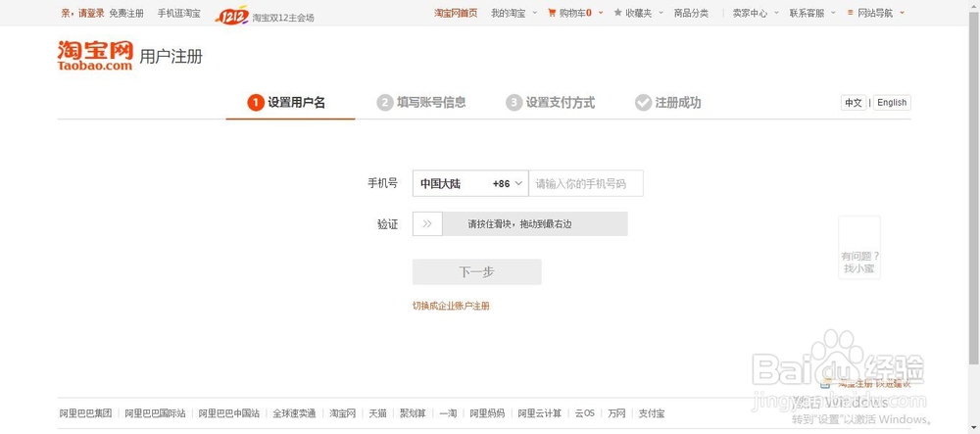Click the Taobao.com logo
Screen dimensions: 980x434
tap(95, 56)
